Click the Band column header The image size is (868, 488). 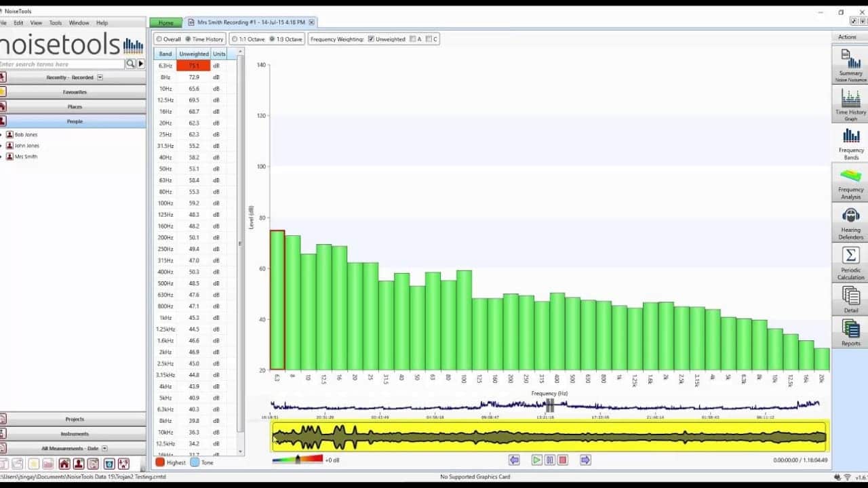(x=165, y=54)
